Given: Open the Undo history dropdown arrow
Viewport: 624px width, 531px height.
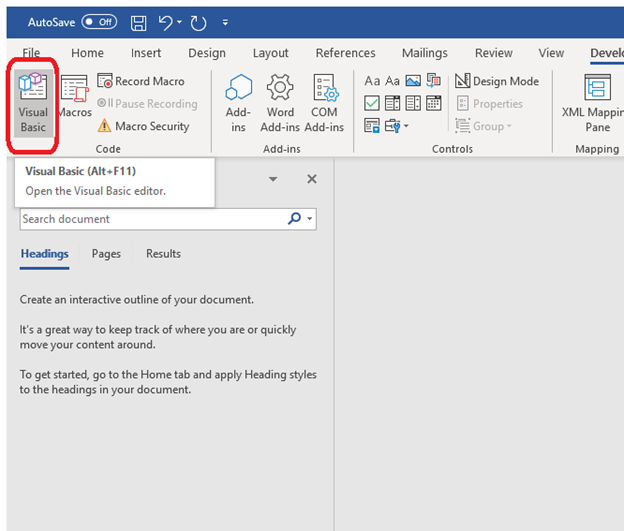Looking at the screenshot, I should point(179,22).
